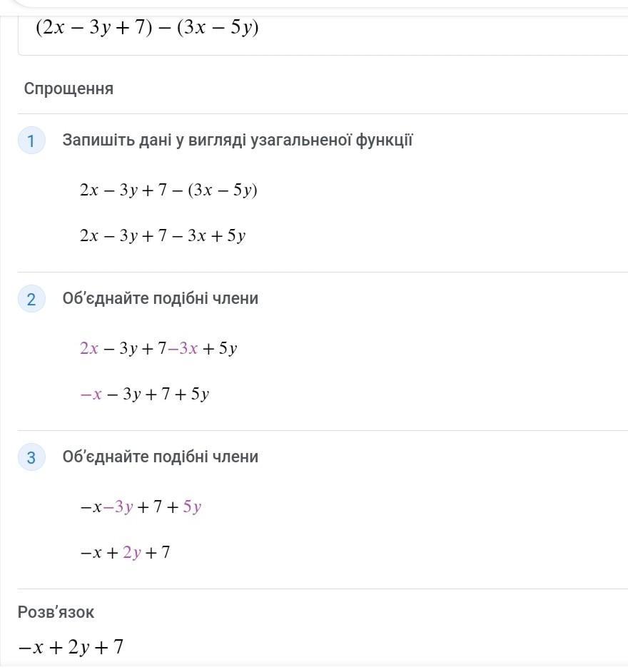
Task: Click the Розв'язок heading
Action: [x=56, y=612]
